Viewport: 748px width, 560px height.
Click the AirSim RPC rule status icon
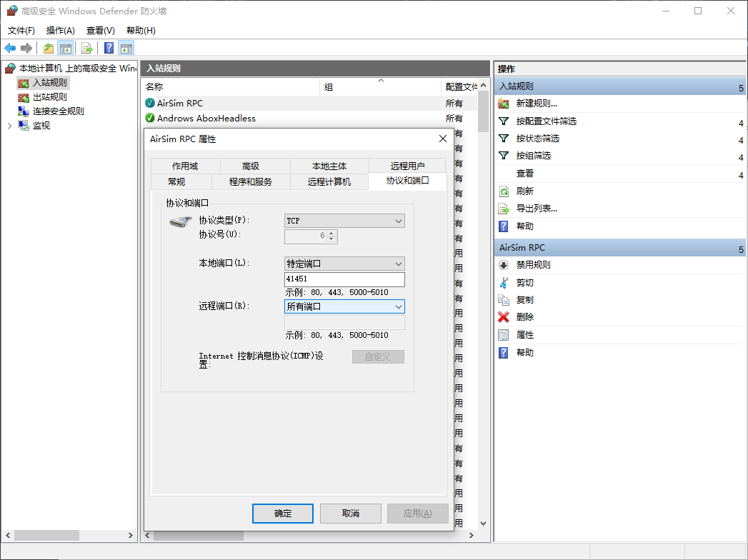(150, 103)
